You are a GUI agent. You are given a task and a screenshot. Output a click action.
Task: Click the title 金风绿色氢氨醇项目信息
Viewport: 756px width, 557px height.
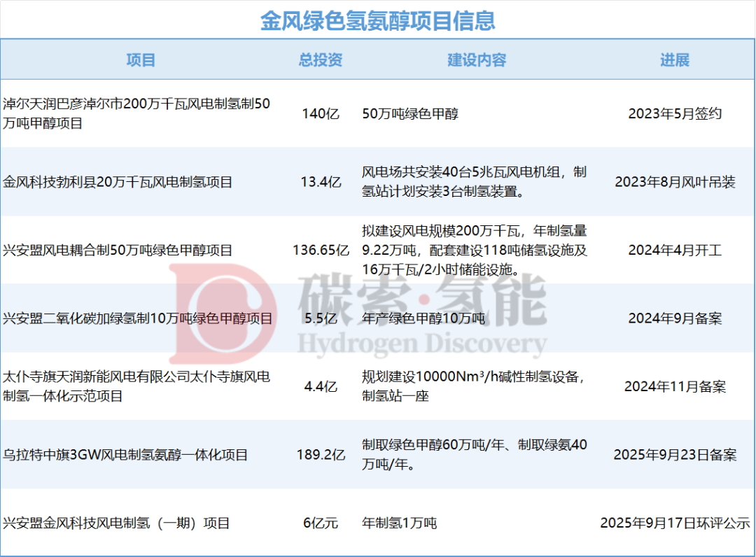pos(378,20)
